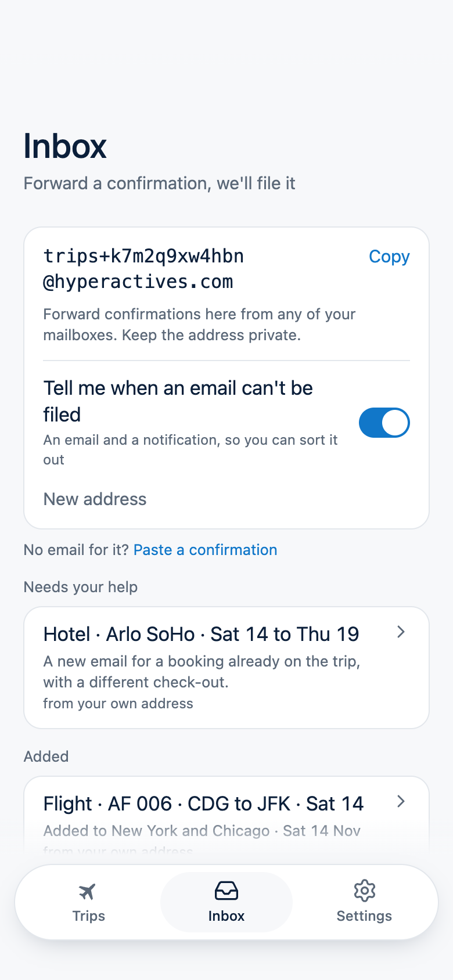Select the Settings tab label
The width and height of the screenshot is (453, 980).
(364, 916)
